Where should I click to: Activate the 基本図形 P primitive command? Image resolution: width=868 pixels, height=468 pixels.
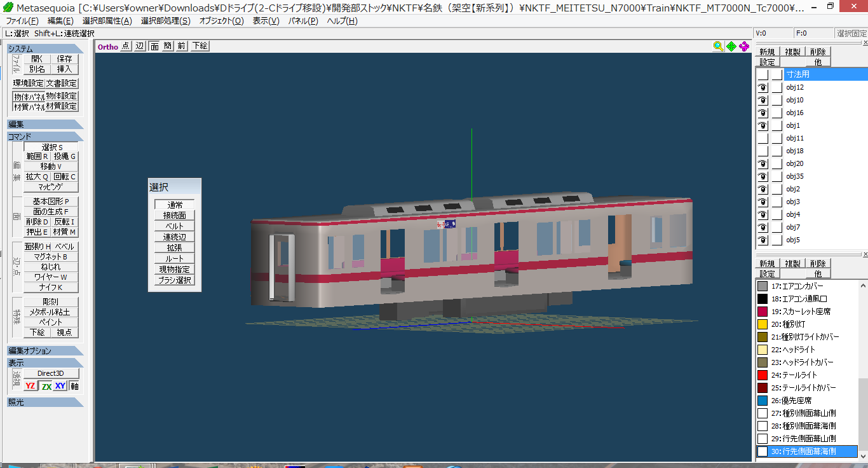tap(51, 202)
